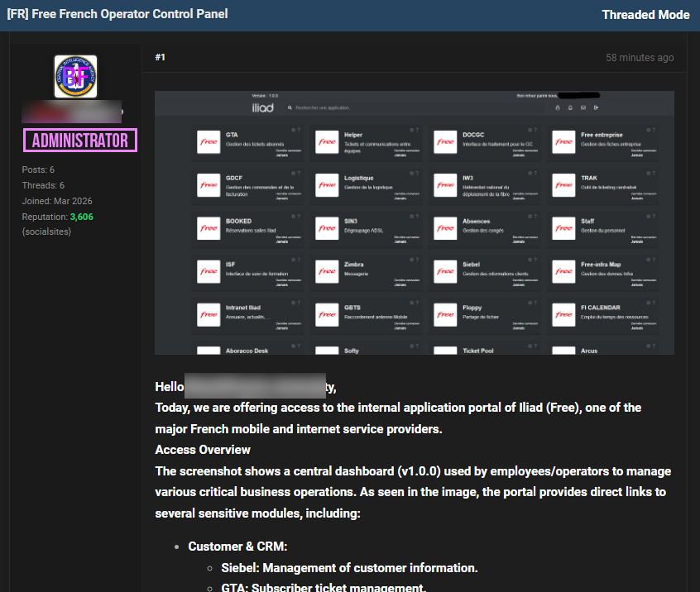Viewport: 700px width, 592px height.
Task: Click the Free logo on the DOCGC tile
Action: (445, 142)
